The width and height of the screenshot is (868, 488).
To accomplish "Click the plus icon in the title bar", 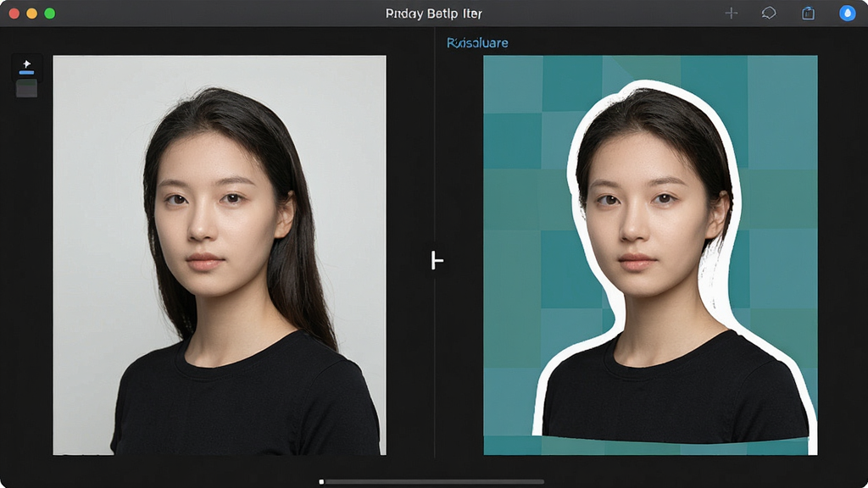I will [x=732, y=13].
